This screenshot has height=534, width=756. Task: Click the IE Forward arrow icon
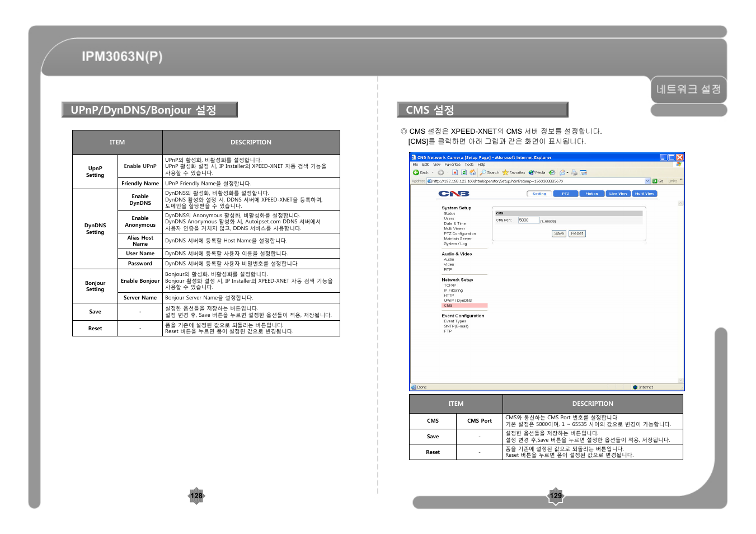[441, 172]
